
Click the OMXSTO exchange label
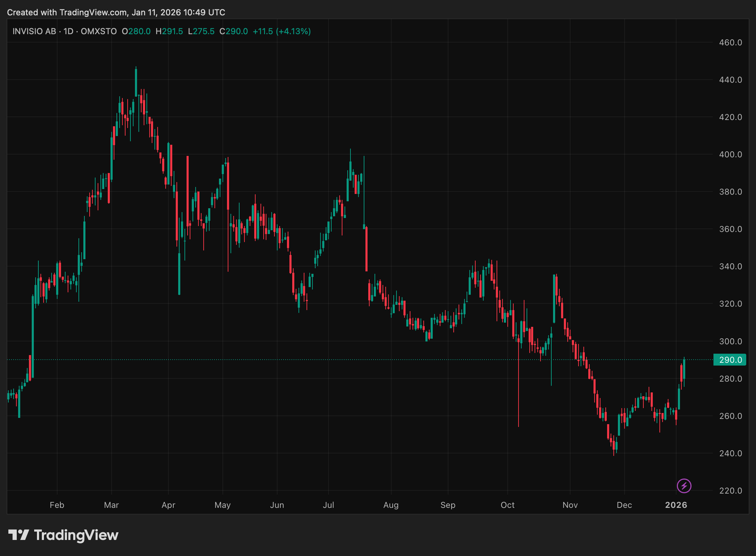[x=99, y=31]
